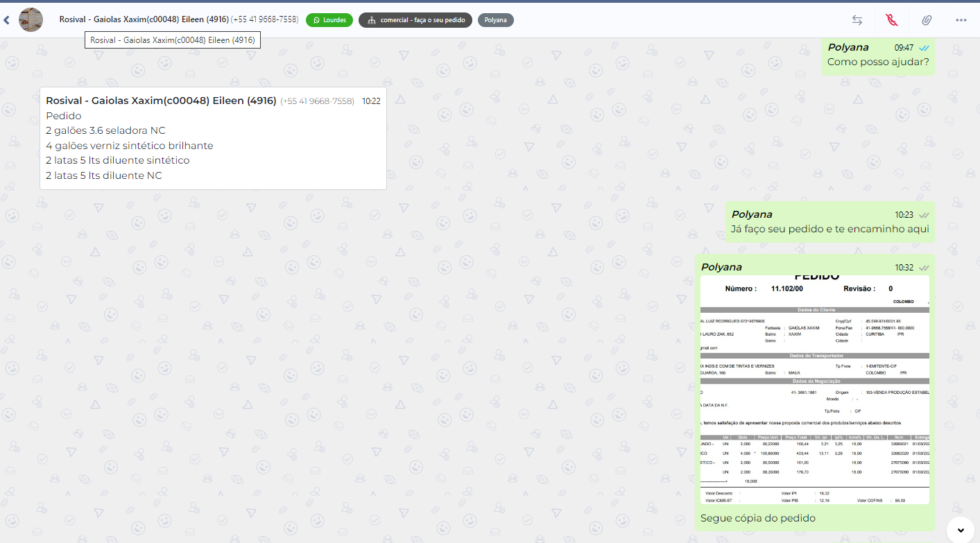Click the 'Segue cópia do pedido' caption
Viewport: 980px width, 543px height.
pyautogui.click(x=758, y=518)
